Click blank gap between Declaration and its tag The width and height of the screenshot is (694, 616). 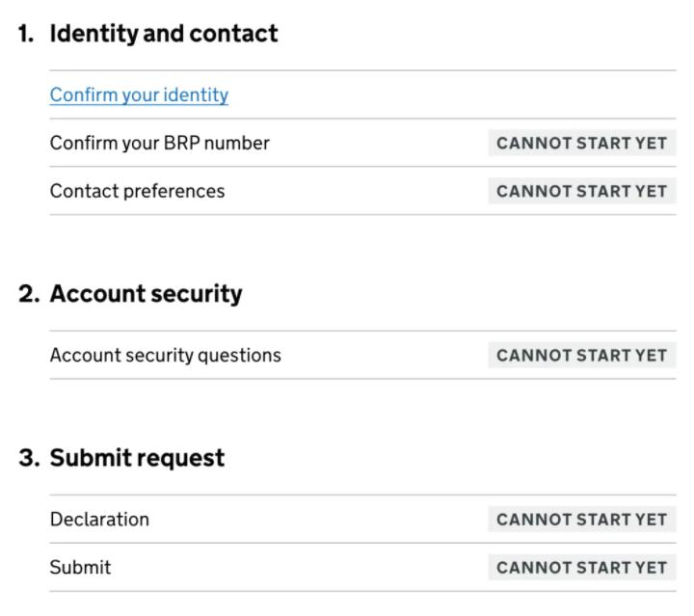318,519
